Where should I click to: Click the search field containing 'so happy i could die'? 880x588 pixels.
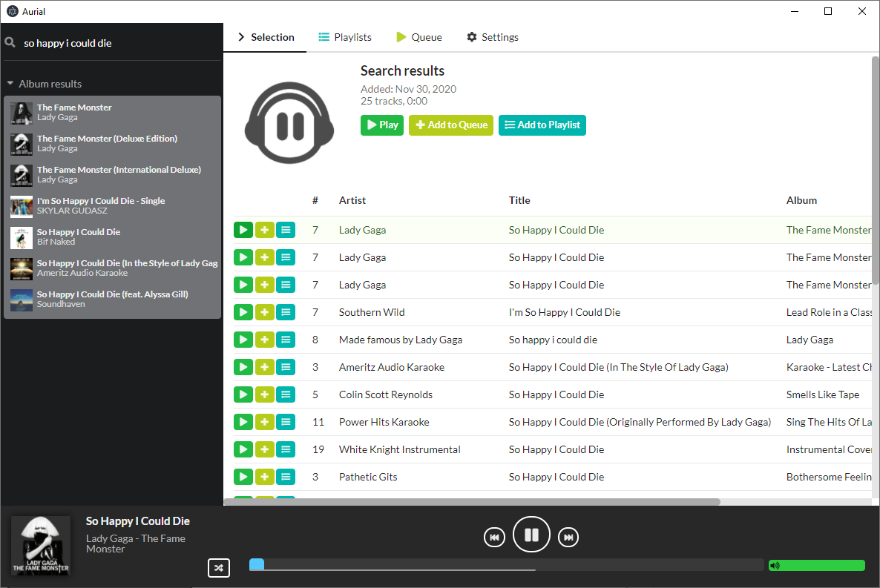click(x=121, y=43)
